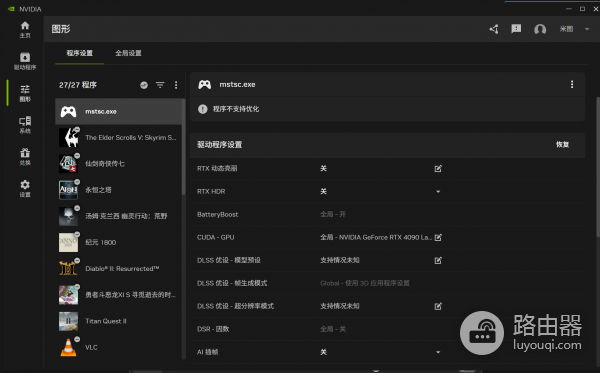Click DLSS 优设 - 帧生成模式 row
Screen dimensions: 600x373
[387, 283]
